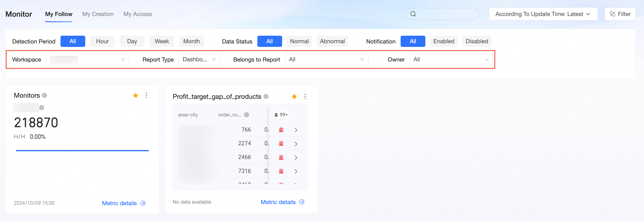Click the order_nu... column header

[x=229, y=115]
